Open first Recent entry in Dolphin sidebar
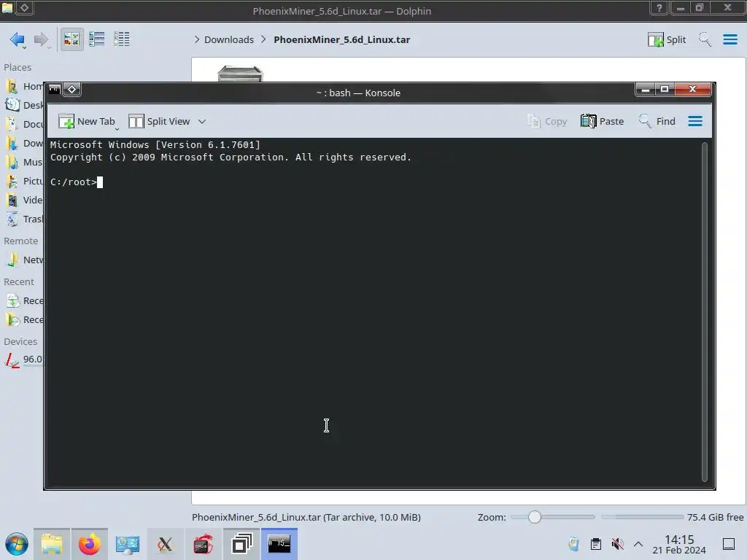The image size is (747, 560). click(x=24, y=301)
